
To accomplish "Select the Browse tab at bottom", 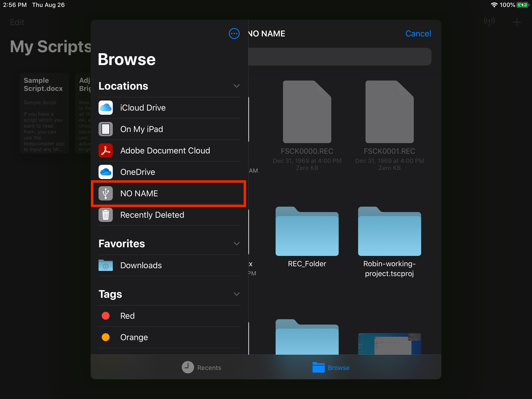I will 331,367.
